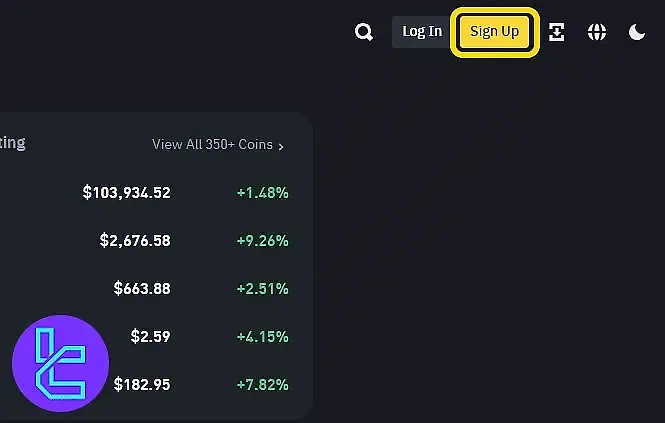Click the chevron after View All Coins
The width and height of the screenshot is (665, 423).
click(281, 146)
